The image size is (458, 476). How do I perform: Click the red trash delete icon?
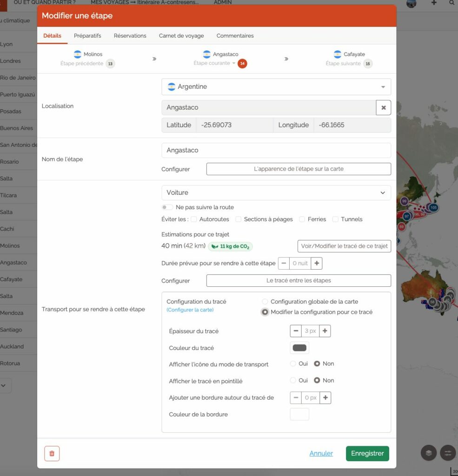[52, 453]
